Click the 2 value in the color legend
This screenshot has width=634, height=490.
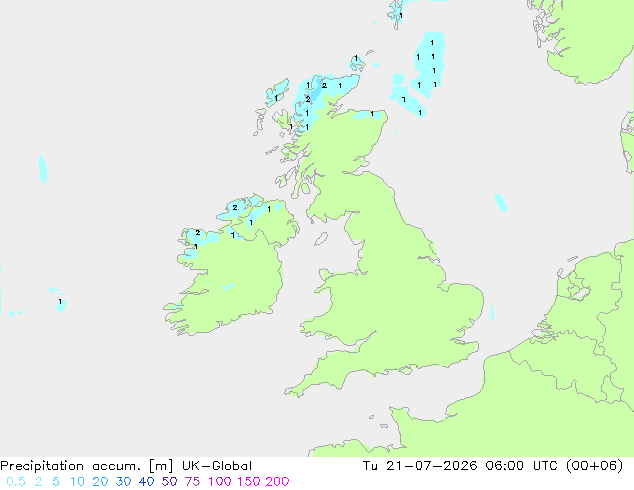click(38, 482)
